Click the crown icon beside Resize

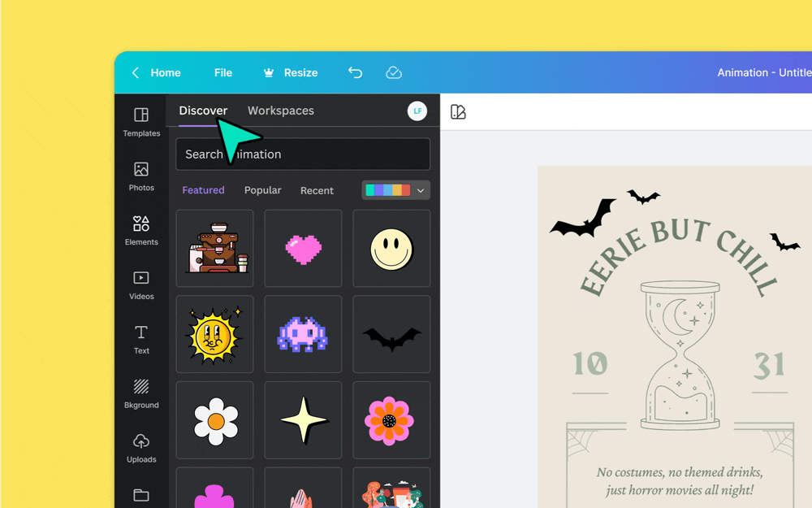pyautogui.click(x=268, y=72)
